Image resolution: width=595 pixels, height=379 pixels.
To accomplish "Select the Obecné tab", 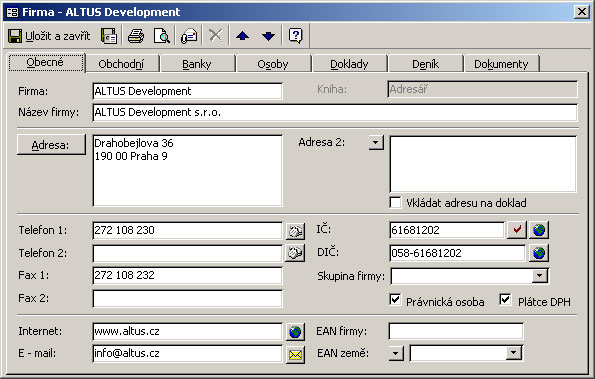I will coord(46,62).
